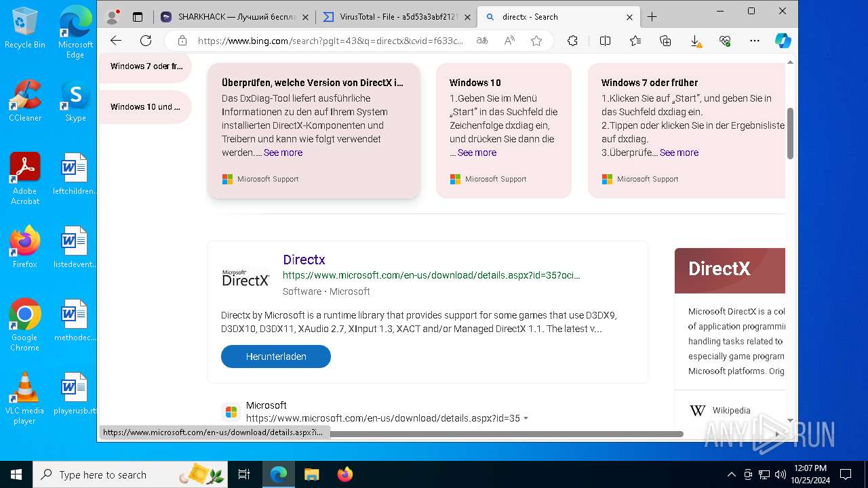The width and height of the screenshot is (868, 488).
Task: Open 'See more' in Windows 10 card
Action: pos(477,152)
